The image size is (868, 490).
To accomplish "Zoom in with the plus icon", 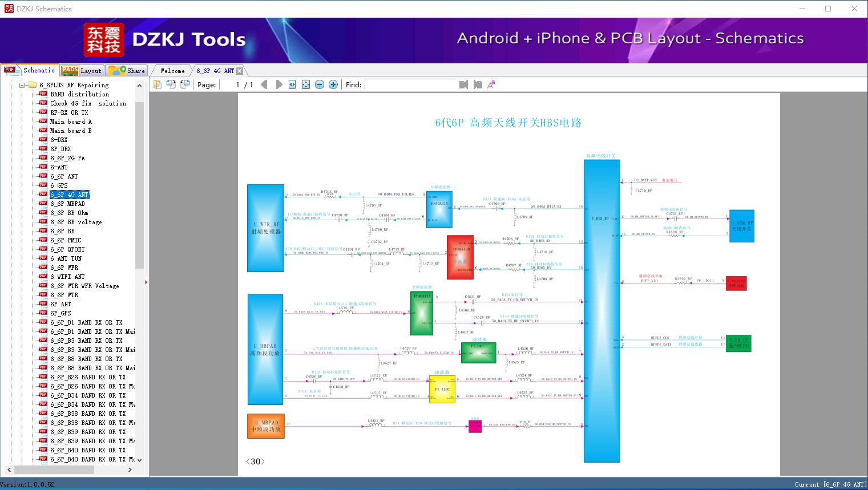I will (333, 84).
